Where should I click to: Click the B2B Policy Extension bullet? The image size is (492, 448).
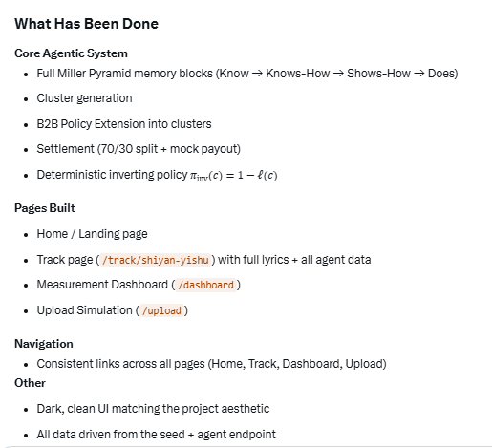coord(124,124)
